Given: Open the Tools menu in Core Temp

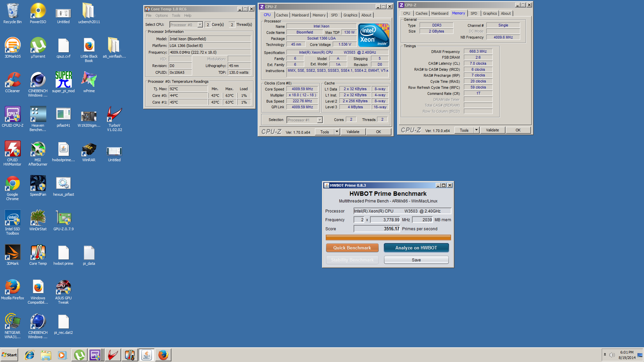Looking at the screenshot, I should [x=176, y=15].
